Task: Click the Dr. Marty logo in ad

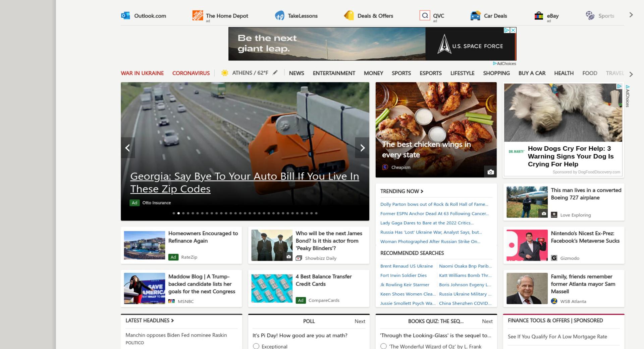Action: [x=517, y=152]
